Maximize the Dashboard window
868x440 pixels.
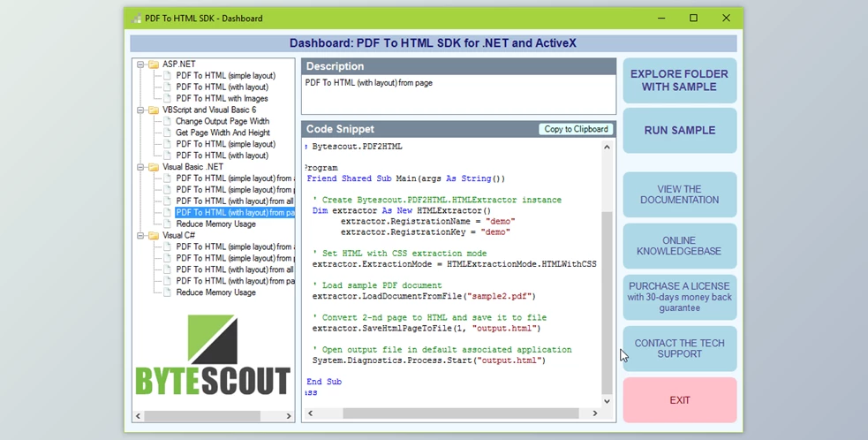coord(693,19)
